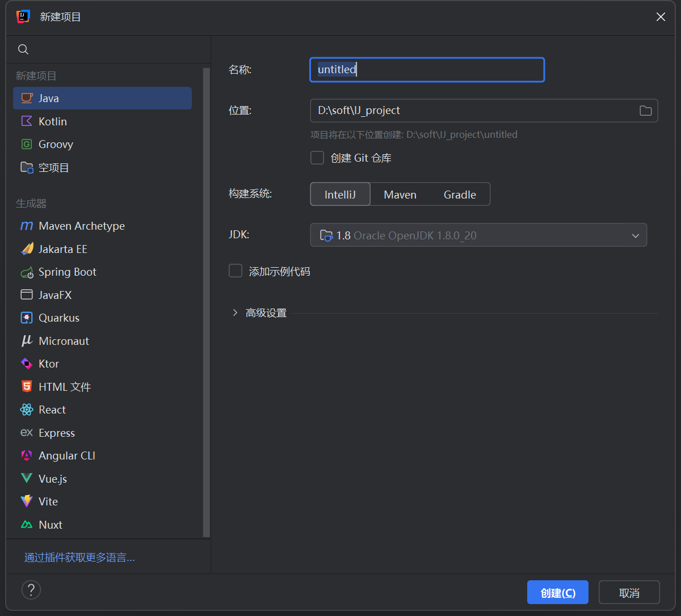The height and width of the screenshot is (616, 681).
Task: Select the 空项目 entry
Action: point(54,167)
